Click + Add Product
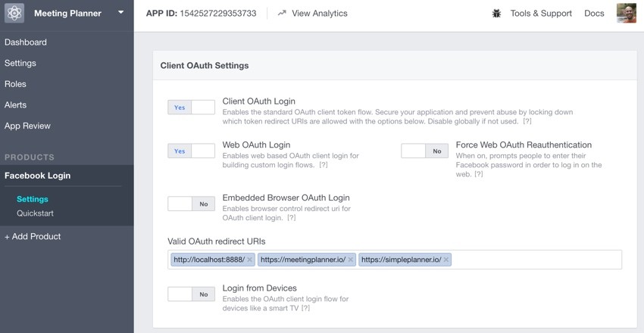The height and width of the screenshot is (333, 644). (x=33, y=236)
